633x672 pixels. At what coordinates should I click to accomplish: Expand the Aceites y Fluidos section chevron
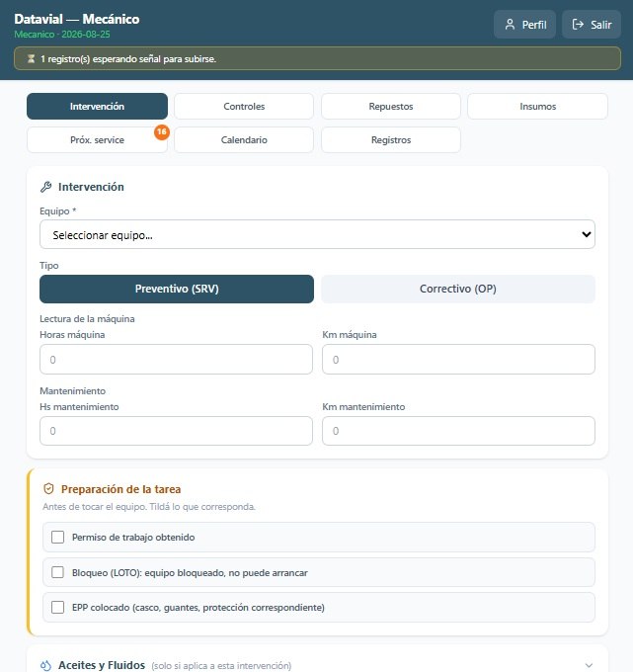[x=589, y=665]
